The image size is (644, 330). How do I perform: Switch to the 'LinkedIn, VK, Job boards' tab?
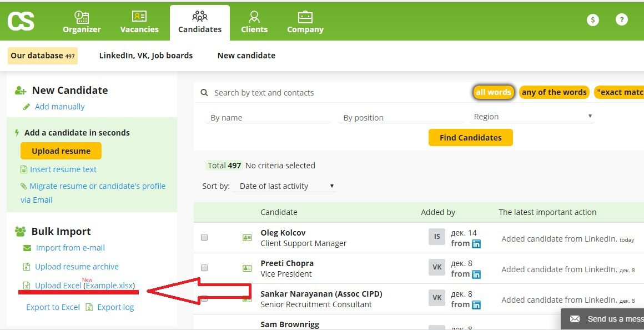(146, 55)
